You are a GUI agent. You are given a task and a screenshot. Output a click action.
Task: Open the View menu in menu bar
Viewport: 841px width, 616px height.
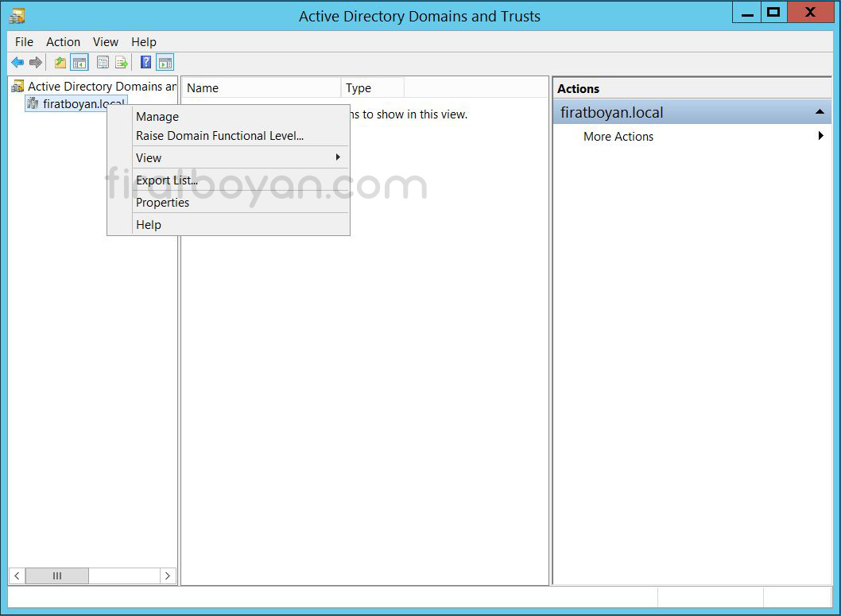(105, 42)
